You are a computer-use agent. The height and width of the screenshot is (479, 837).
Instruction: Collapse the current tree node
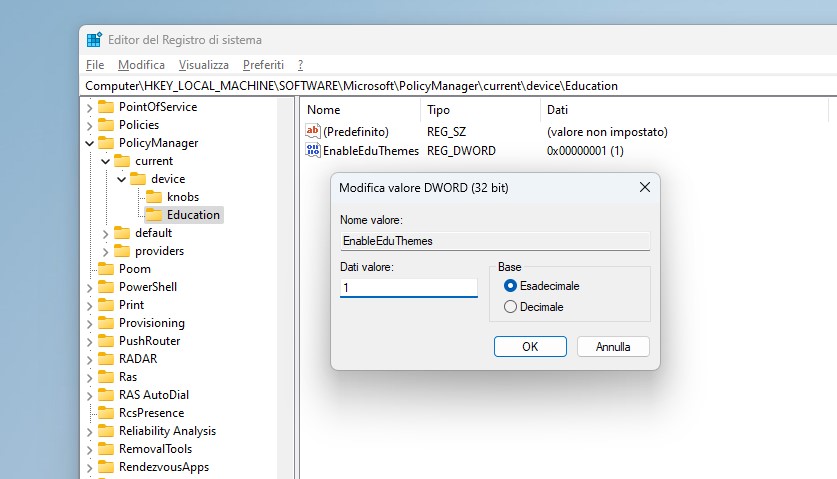point(106,161)
